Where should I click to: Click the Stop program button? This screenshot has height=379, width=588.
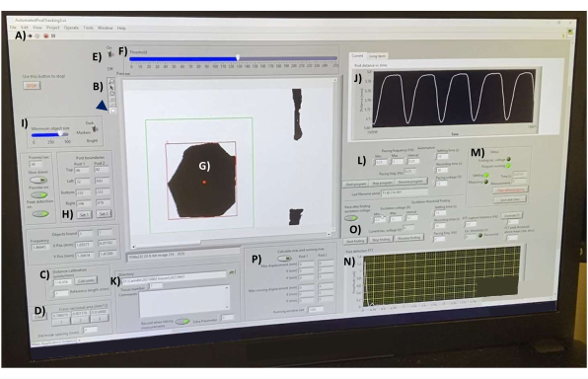coord(382,183)
